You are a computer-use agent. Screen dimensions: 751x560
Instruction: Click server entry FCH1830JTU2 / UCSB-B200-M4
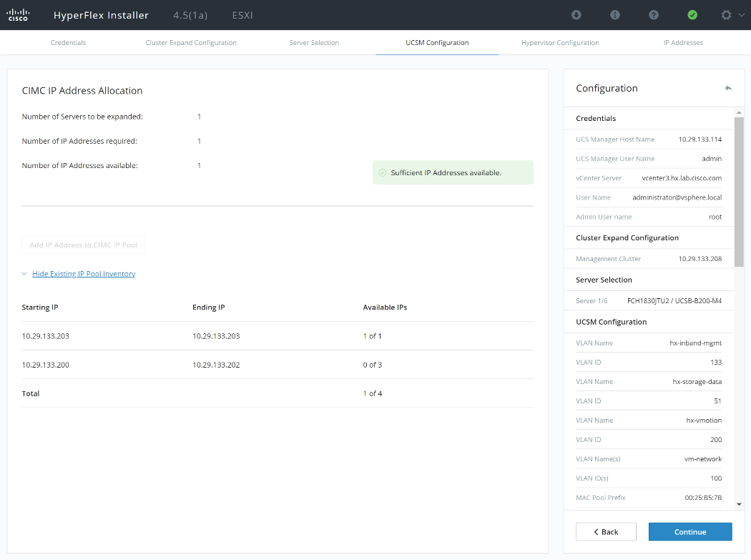[674, 301]
